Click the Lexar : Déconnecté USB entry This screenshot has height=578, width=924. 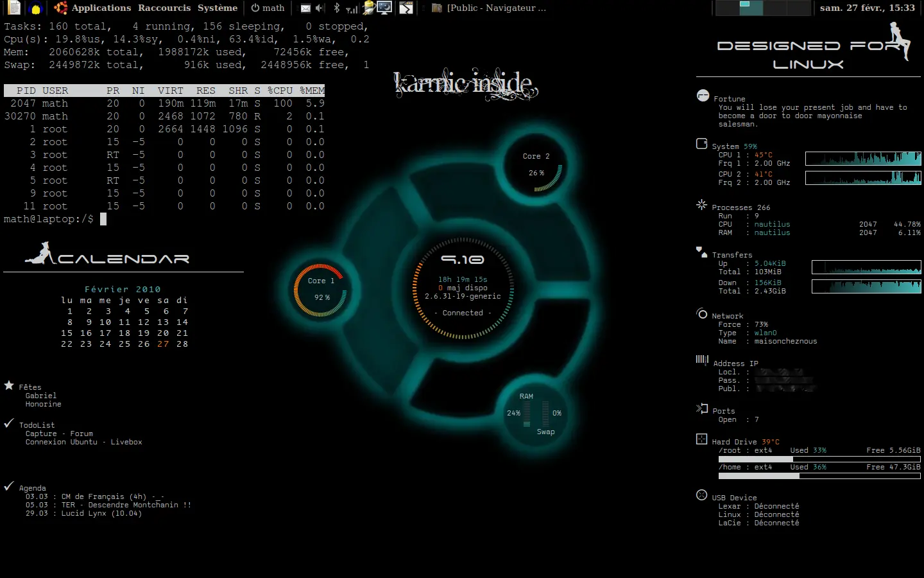tap(758, 506)
